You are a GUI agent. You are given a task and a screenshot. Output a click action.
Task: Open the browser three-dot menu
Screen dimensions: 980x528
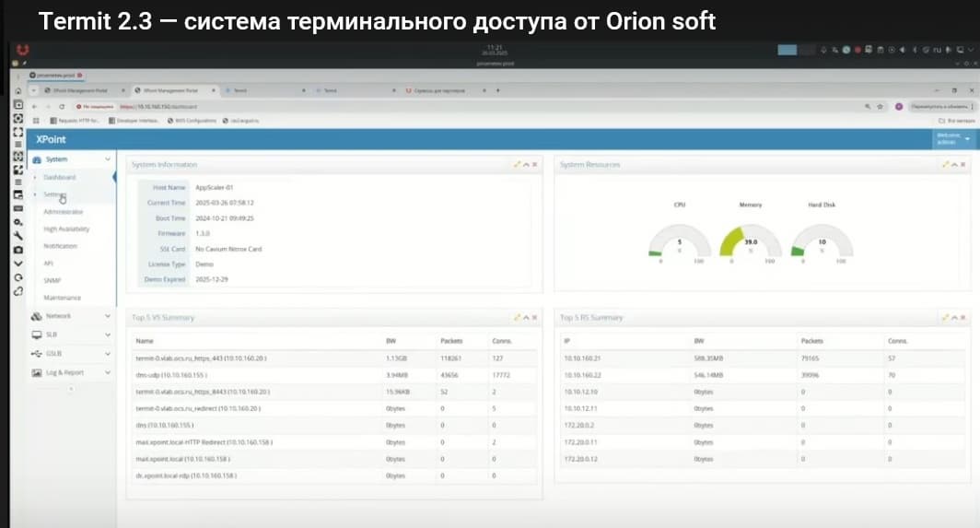(x=973, y=106)
